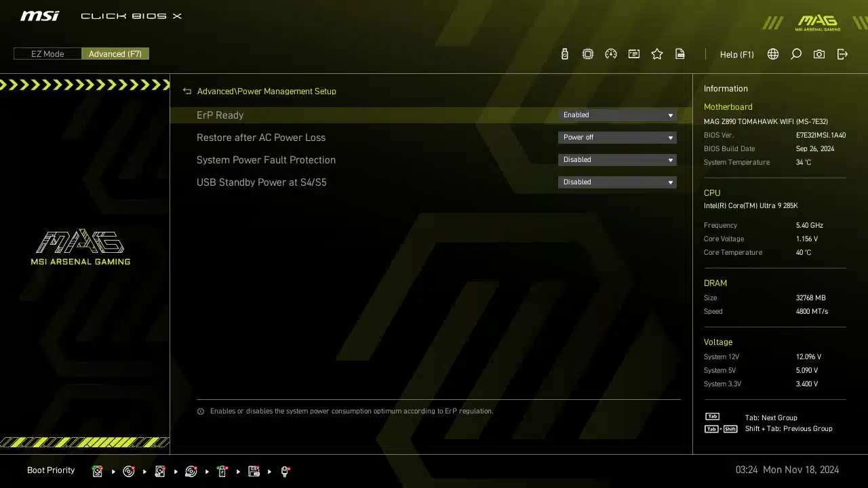Go back using the return arrow icon

[x=187, y=91]
